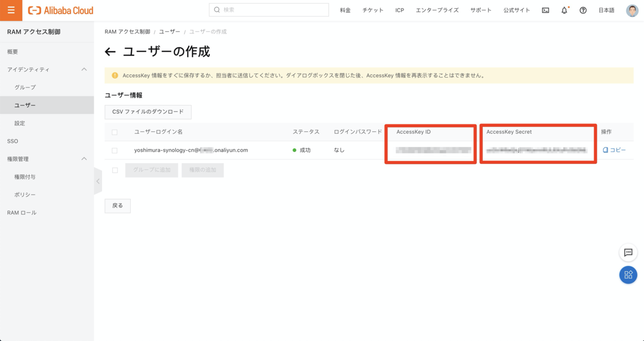
Task: Open チケット in the top bar
Action: pos(373,10)
